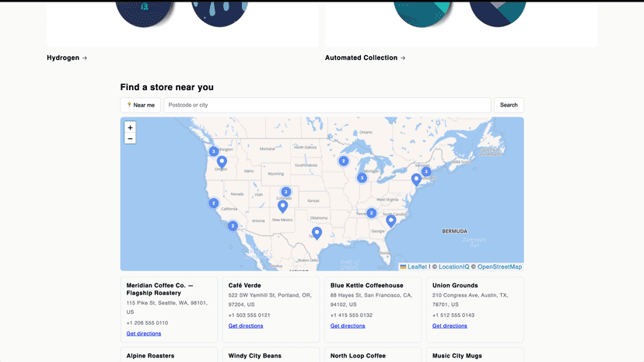Click the 210 Congress Ave address
Image resolution: width=644 pixels, height=362 pixels.
471,300
